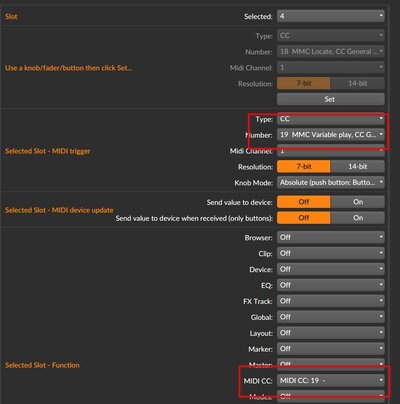
Task: Open Number dropdown showing 19 MMC Variable play
Action: click(331, 135)
